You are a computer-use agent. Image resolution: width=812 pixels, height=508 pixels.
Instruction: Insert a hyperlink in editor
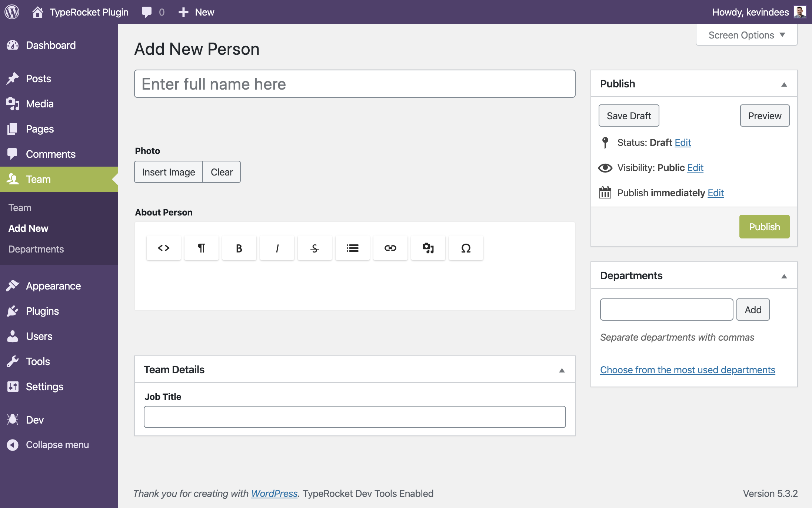[x=390, y=248]
